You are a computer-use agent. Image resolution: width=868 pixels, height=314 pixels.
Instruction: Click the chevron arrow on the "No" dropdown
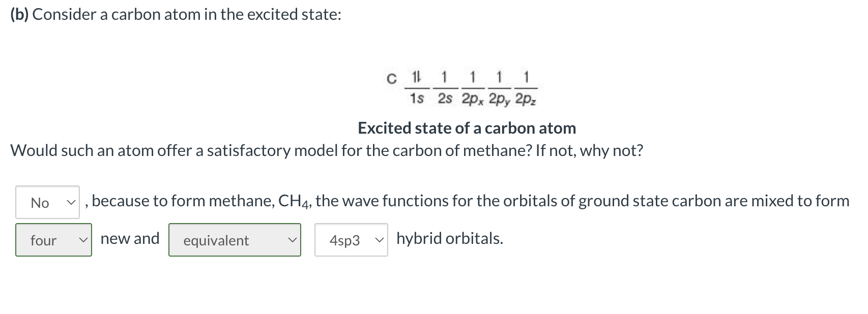(71, 202)
